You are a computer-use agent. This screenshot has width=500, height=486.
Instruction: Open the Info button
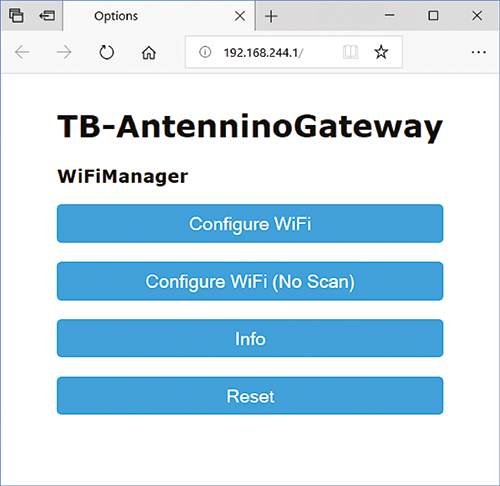(250, 338)
